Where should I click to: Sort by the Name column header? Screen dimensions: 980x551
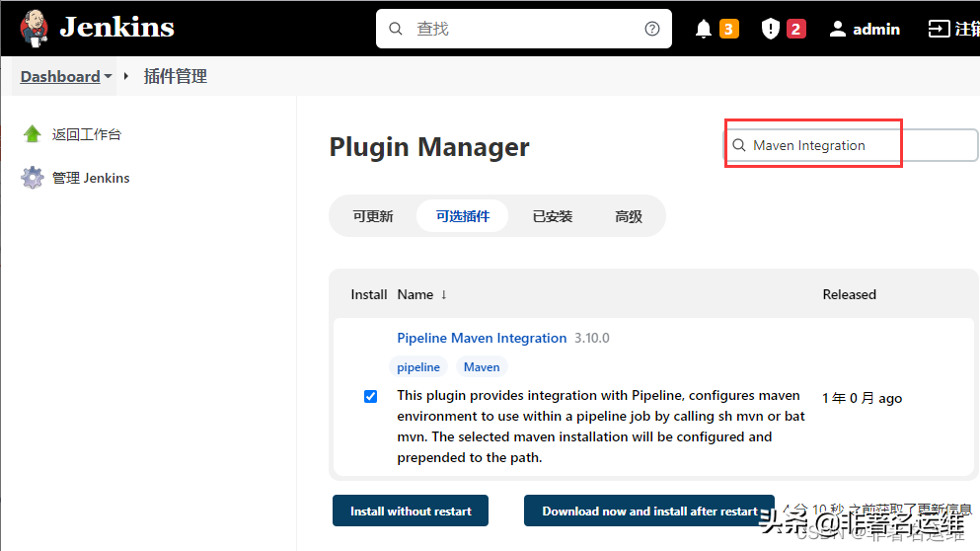[421, 294]
